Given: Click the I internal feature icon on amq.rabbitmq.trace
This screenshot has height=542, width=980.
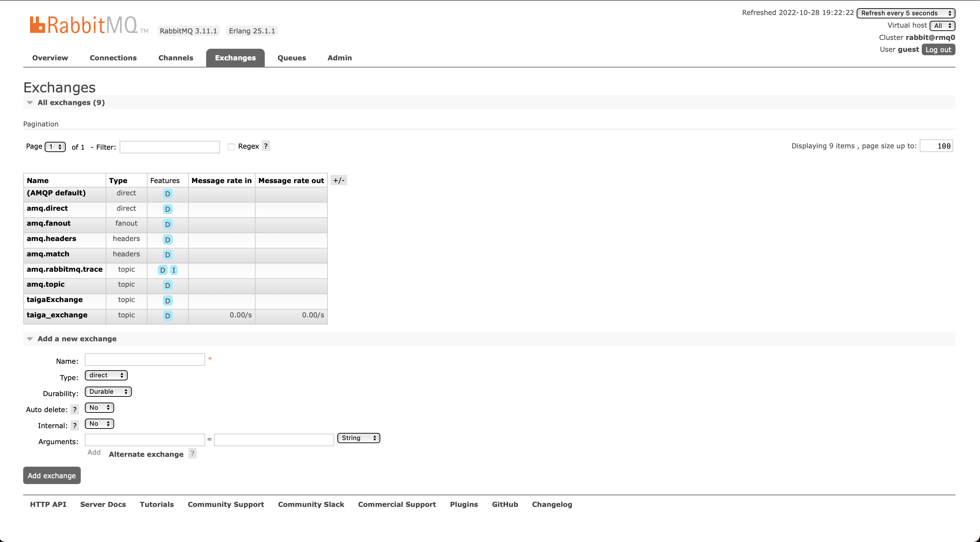Looking at the screenshot, I should [x=175, y=270].
